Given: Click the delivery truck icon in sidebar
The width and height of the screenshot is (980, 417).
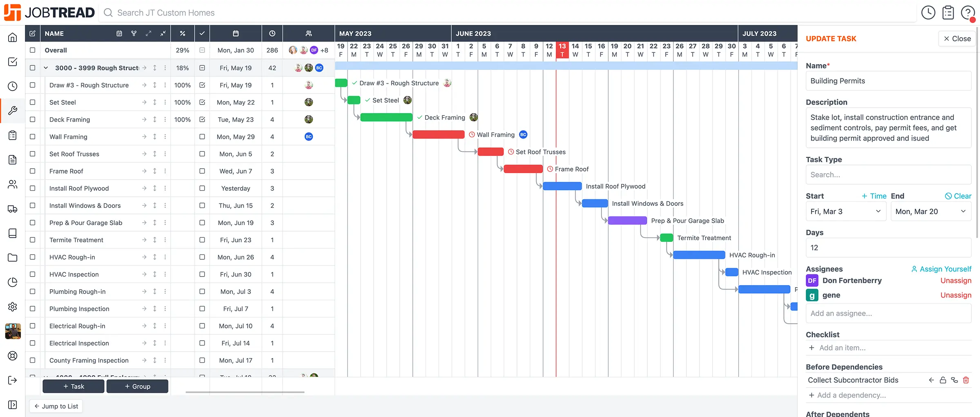Looking at the screenshot, I should [x=13, y=209].
